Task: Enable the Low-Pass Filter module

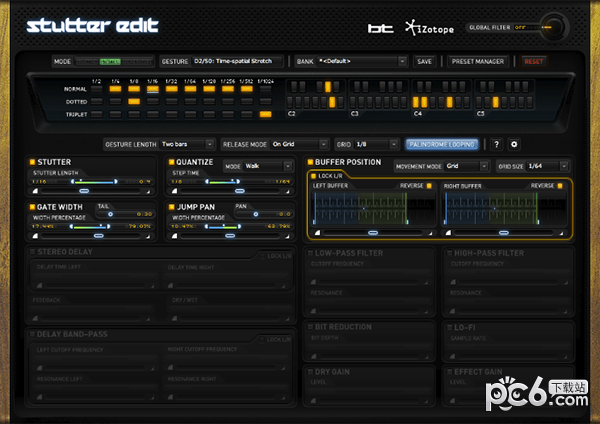Action: point(310,253)
